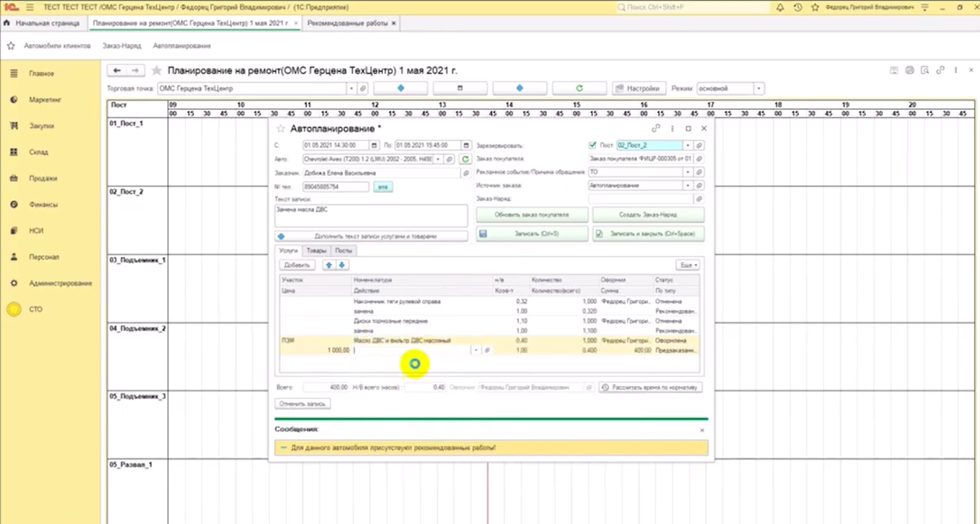This screenshot has width=980, height=524.
Task: Click the Настройки button in planning toolbar
Action: click(638, 88)
